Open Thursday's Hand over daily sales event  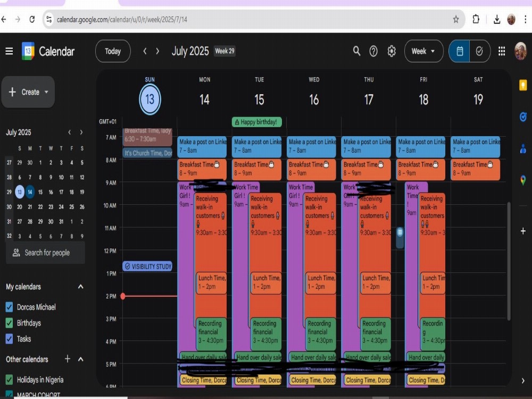click(368, 357)
